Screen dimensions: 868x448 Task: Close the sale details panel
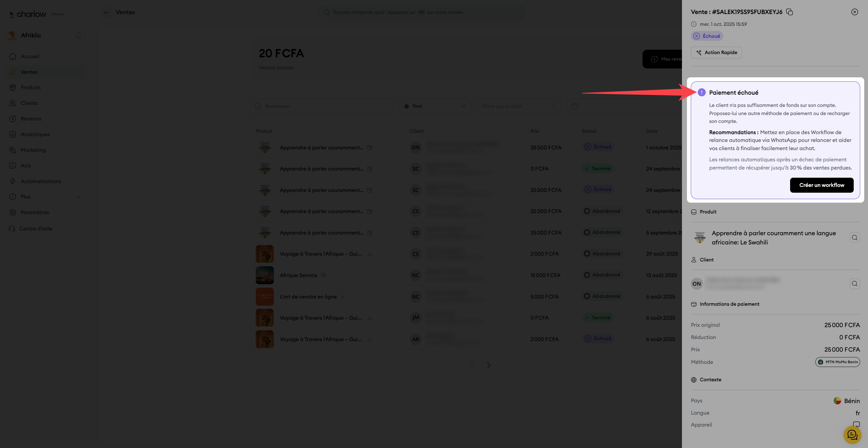pos(854,12)
